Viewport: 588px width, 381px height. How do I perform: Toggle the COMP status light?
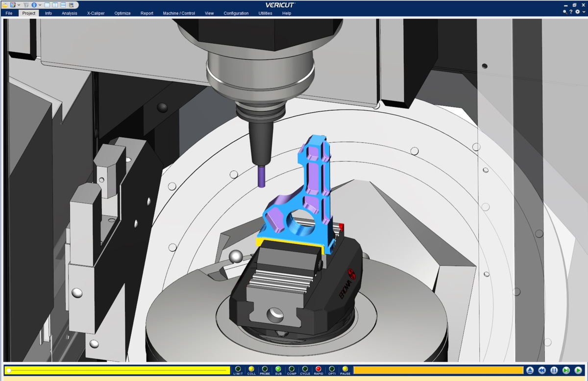coord(292,369)
